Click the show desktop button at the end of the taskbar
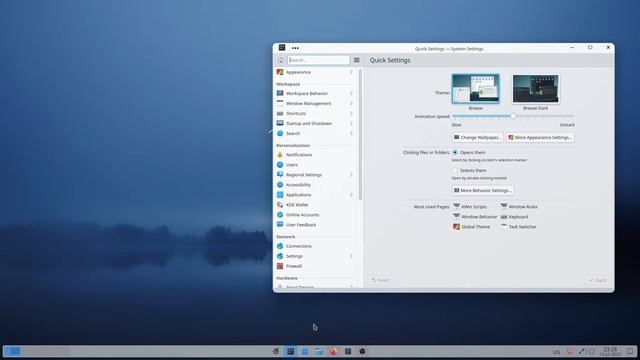Viewport: 640px width, 360px height. pyautogui.click(x=631, y=351)
